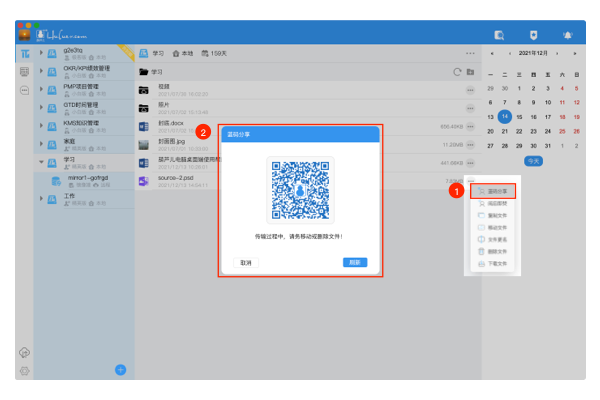Screen dimensions: 600x400
Task: Choose second share option in context menu
Action: coord(493,203)
